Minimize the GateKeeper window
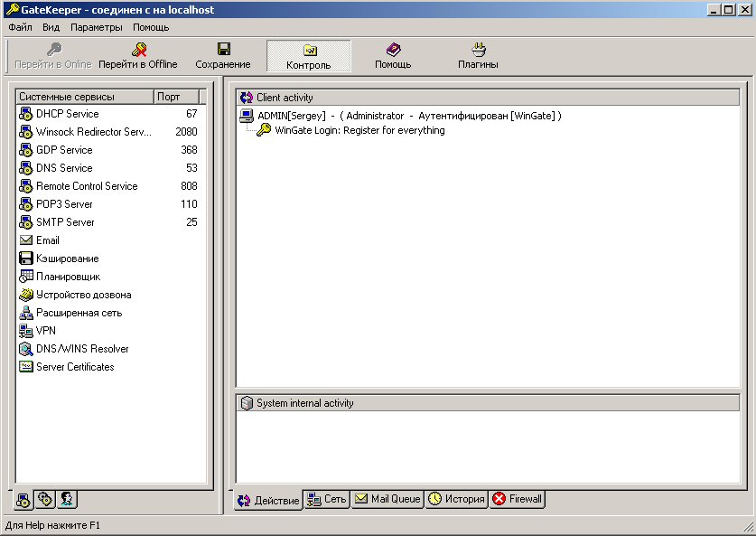This screenshot has height=536, width=756. [x=714, y=9]
